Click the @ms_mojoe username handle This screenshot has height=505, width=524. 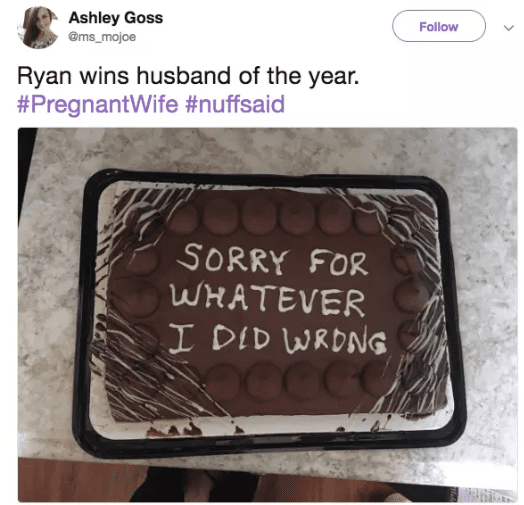click(102, 36)
